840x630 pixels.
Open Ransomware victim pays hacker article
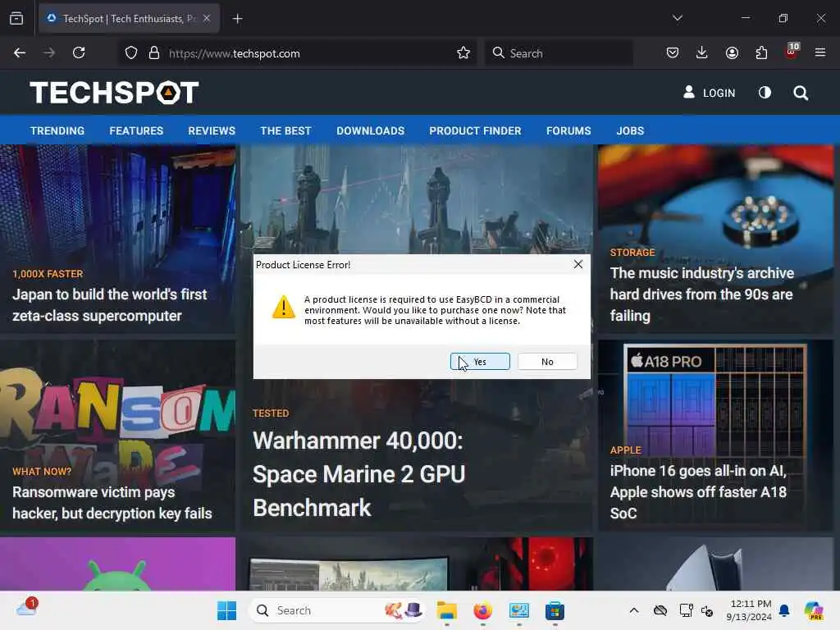coord(112,503)
